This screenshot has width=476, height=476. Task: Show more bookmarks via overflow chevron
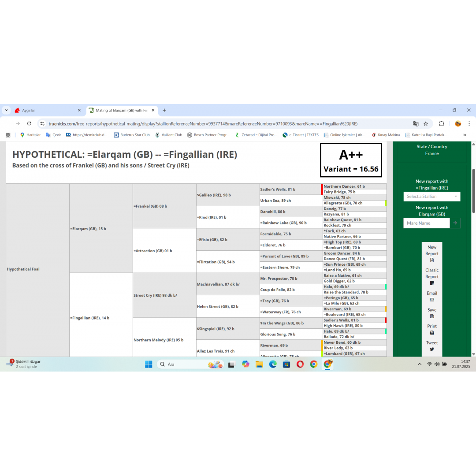(x=465, y=135)
